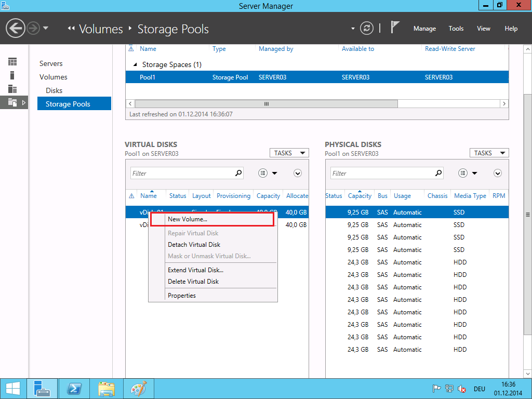532x399 pixels.
Task: Open the Local Server sidebar icon
Action: tap(12, 75)
